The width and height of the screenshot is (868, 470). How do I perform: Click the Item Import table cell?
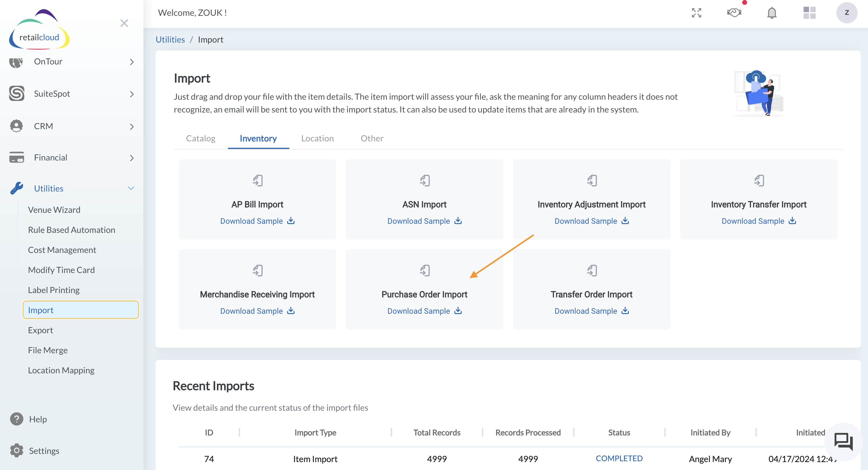point(315,459)
